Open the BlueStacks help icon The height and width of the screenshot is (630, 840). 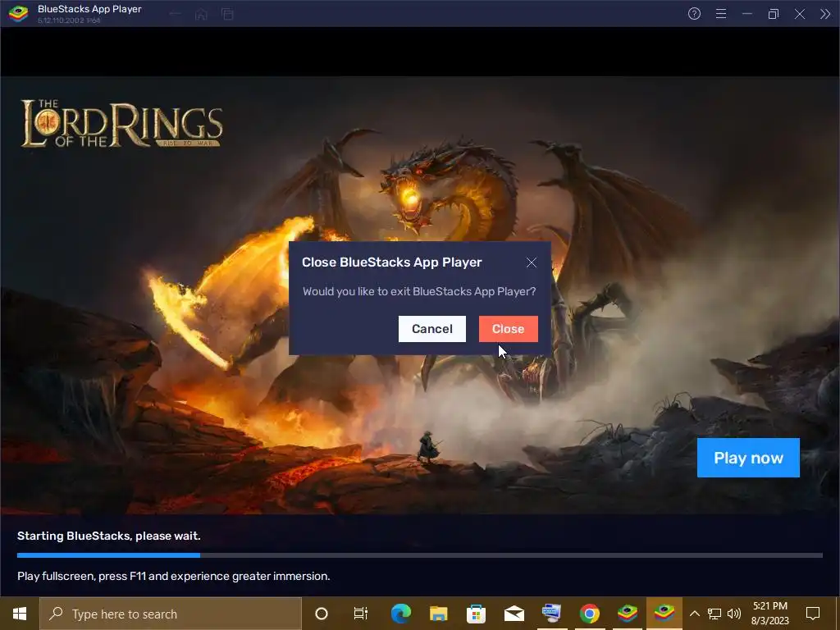click(694, 14)
